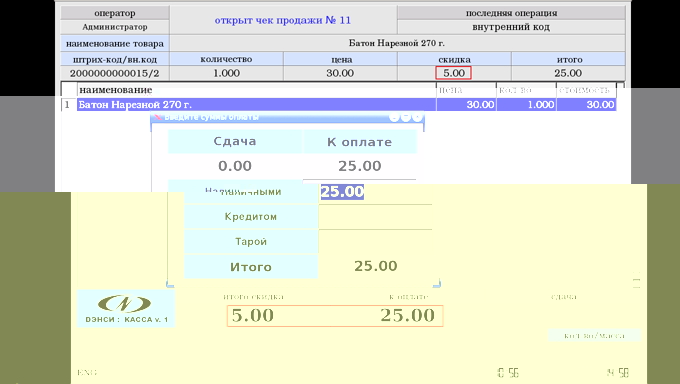The image size is (680, 384).
Task: Click the стоимость column header
Action: click(585, 90)
